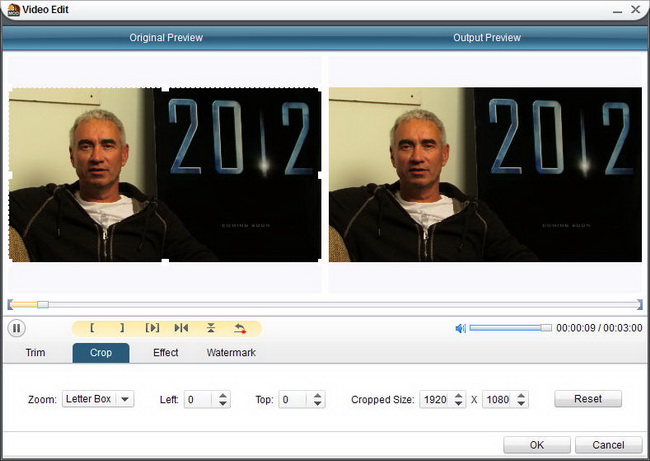Play the selected bracketed segment

[152, 328]
